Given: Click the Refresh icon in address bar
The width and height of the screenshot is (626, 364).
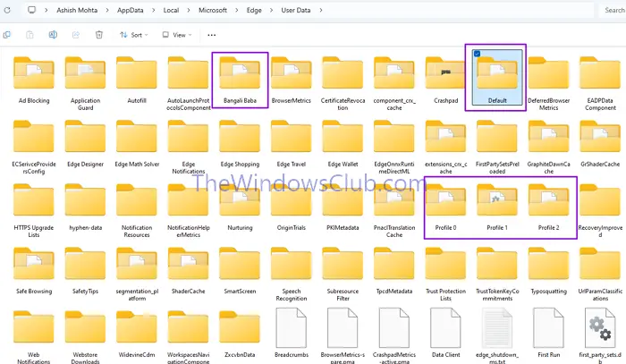Looking at the screenshot, I should point(7,10).
